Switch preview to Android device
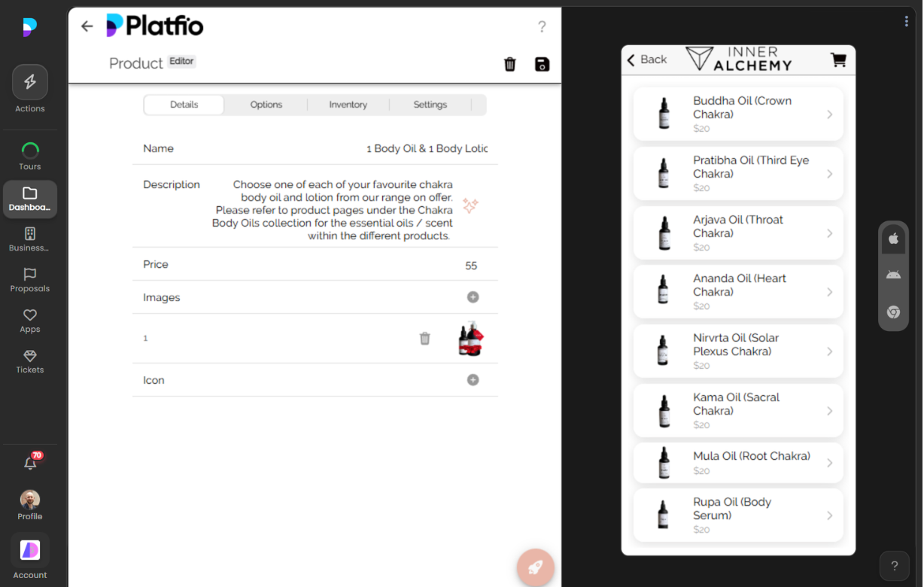Screen dimensions: 924x587 pos(893,275)
